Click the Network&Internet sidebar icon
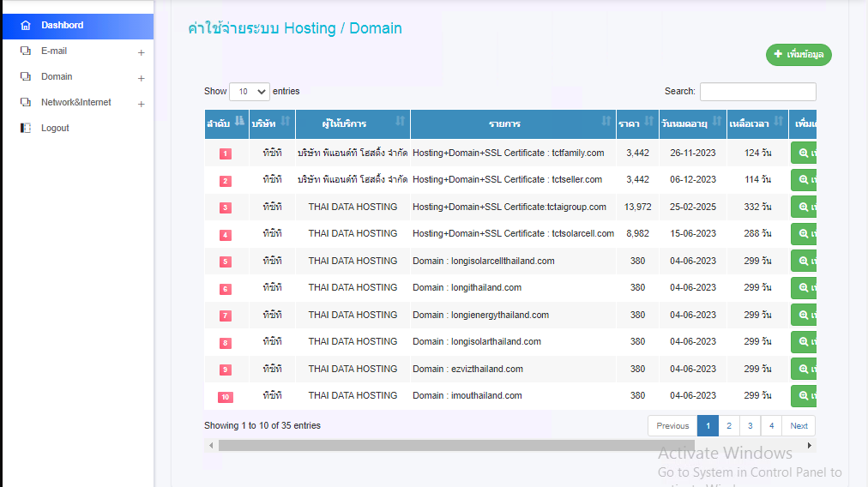 pyautogui.click(x=26, y=102)
